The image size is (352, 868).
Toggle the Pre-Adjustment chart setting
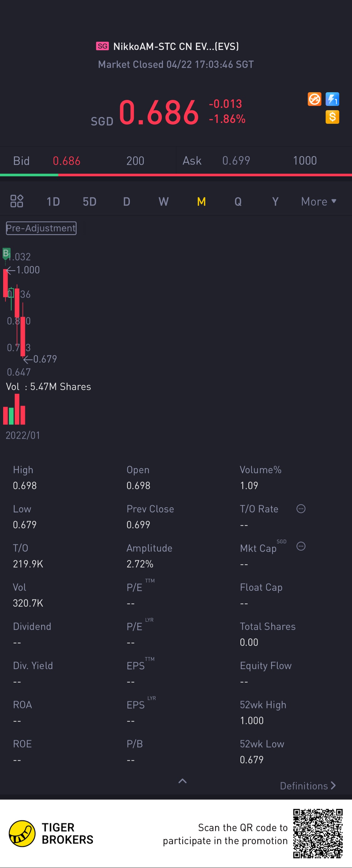41,228
